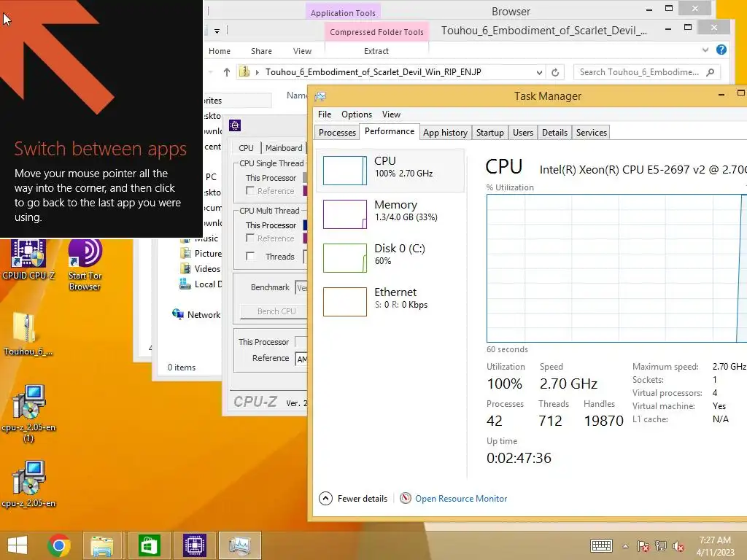Select cpu-z_2.05-en (1) installer icon

tap(28, 414)
